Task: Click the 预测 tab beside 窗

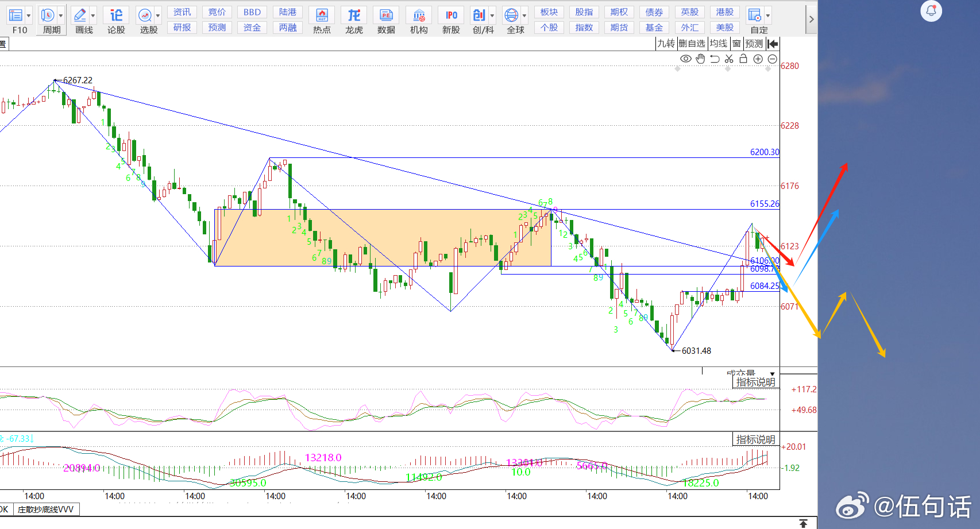Action: [754, 44]
